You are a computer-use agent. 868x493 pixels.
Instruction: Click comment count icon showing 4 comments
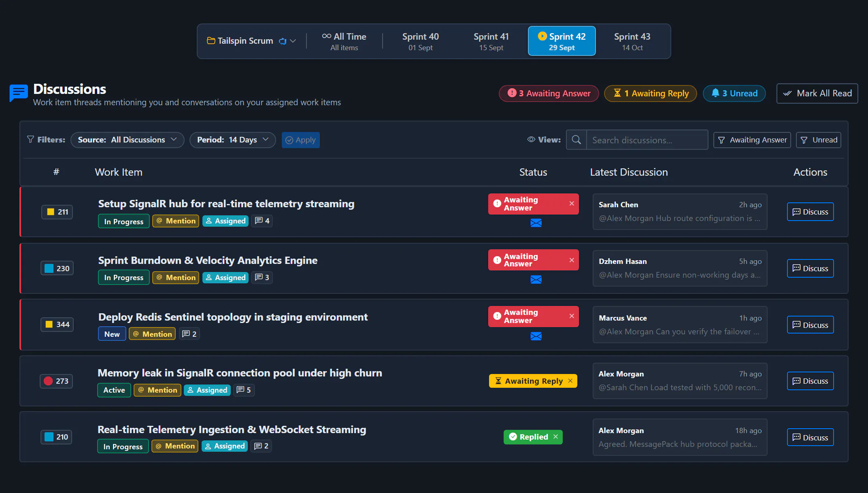(x=262, y=221)
